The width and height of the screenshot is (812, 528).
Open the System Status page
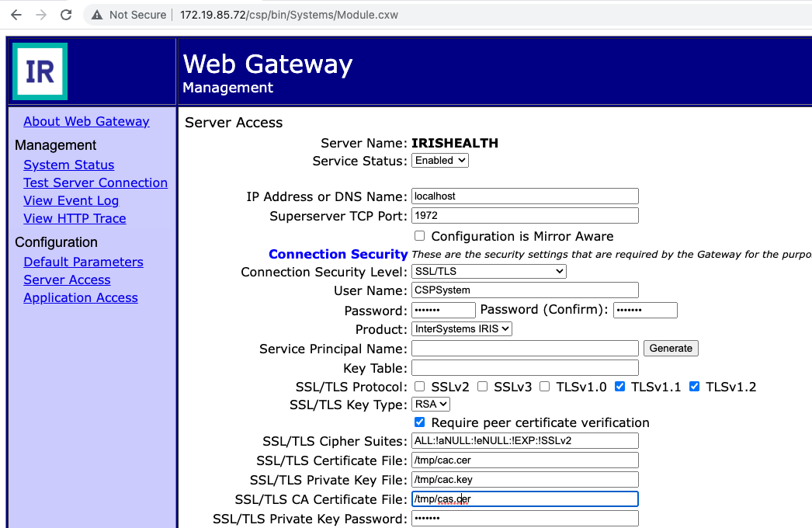pos(69,165)
